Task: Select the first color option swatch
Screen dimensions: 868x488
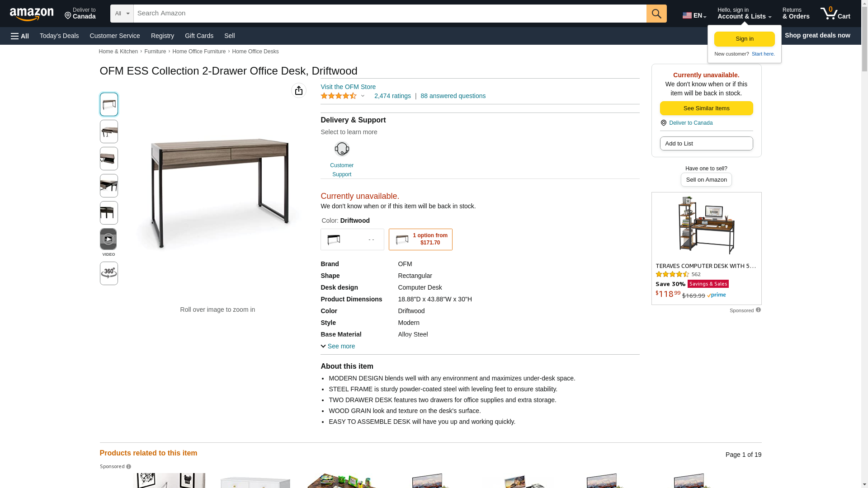Action: pyautogui.click(x=352, y=239)
